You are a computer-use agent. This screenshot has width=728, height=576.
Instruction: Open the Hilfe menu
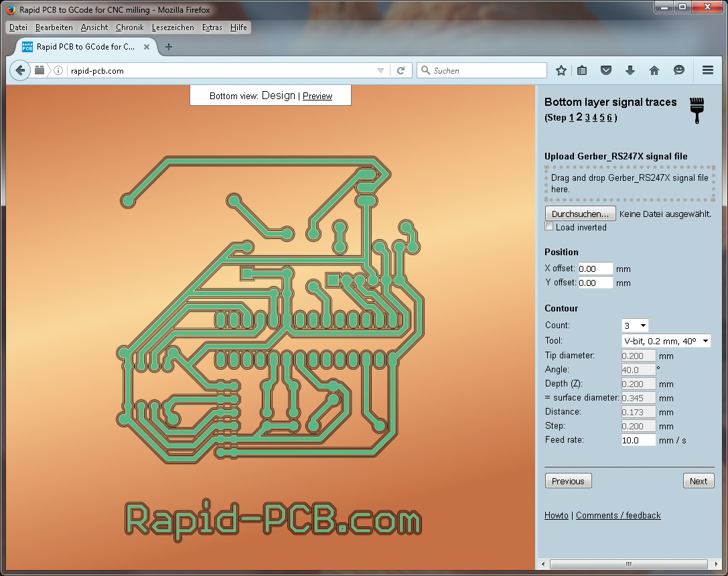[238, 27]
